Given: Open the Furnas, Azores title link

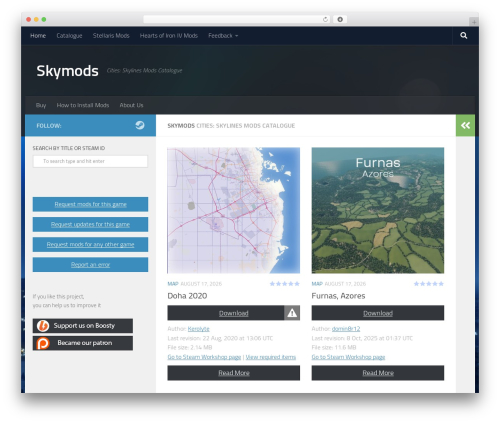Looking at the screenshot, I should pyautogui.click(x=338, y=296).
